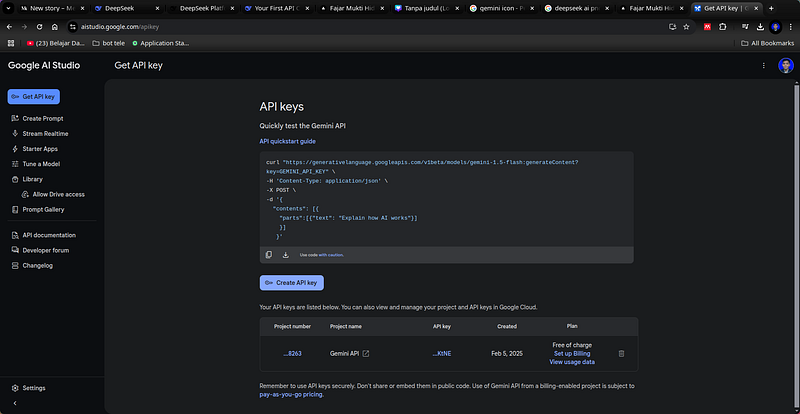Viewport: 800px width, 414px height.
Task: Open the API quickstart guide link
Action: pyautogui.click(x=287, y=141)
